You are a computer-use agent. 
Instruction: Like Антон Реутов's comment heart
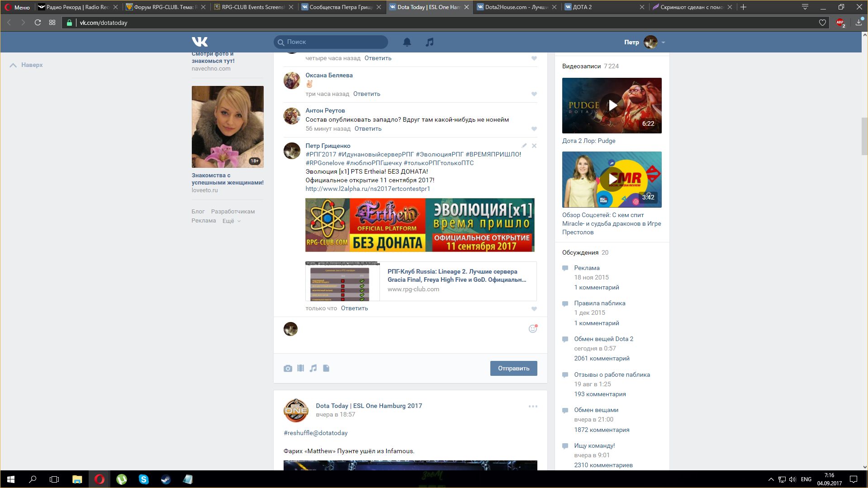click(534, 129)
